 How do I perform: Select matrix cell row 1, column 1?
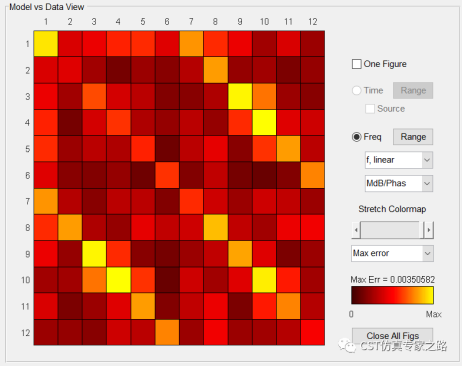(46, 44)
